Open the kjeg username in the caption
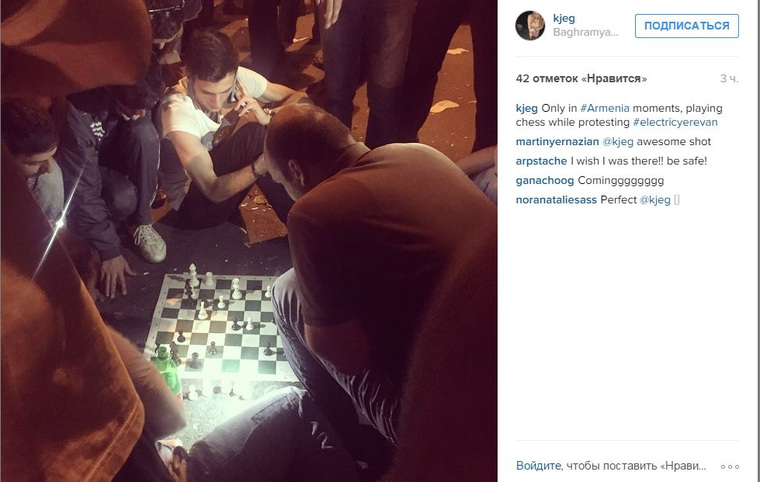Screen dimensions: 760x482 (526, 108)
